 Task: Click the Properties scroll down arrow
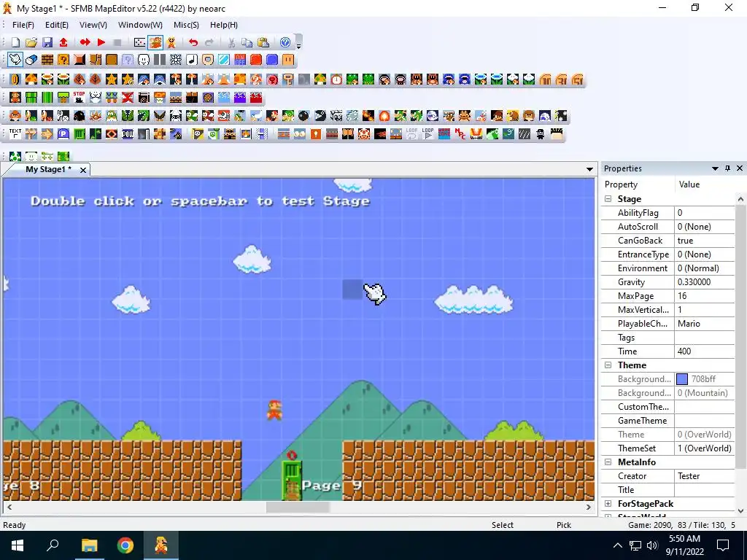click(x=740, y=511)
